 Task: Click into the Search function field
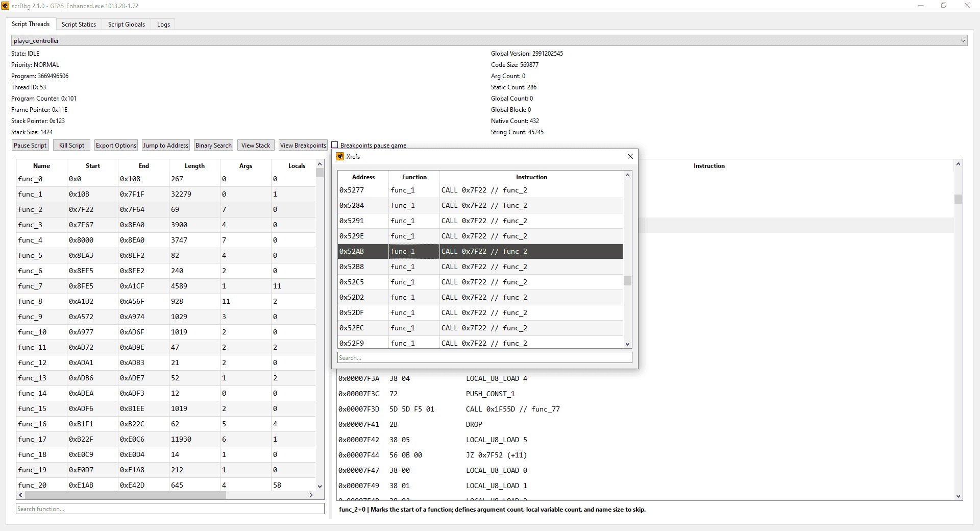click(169, 509)
